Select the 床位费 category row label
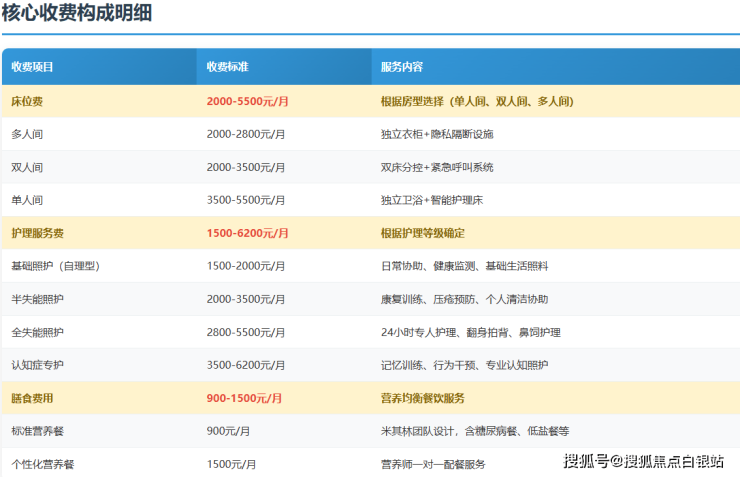Viewport: 740px width, 477px height. [27, 101]
